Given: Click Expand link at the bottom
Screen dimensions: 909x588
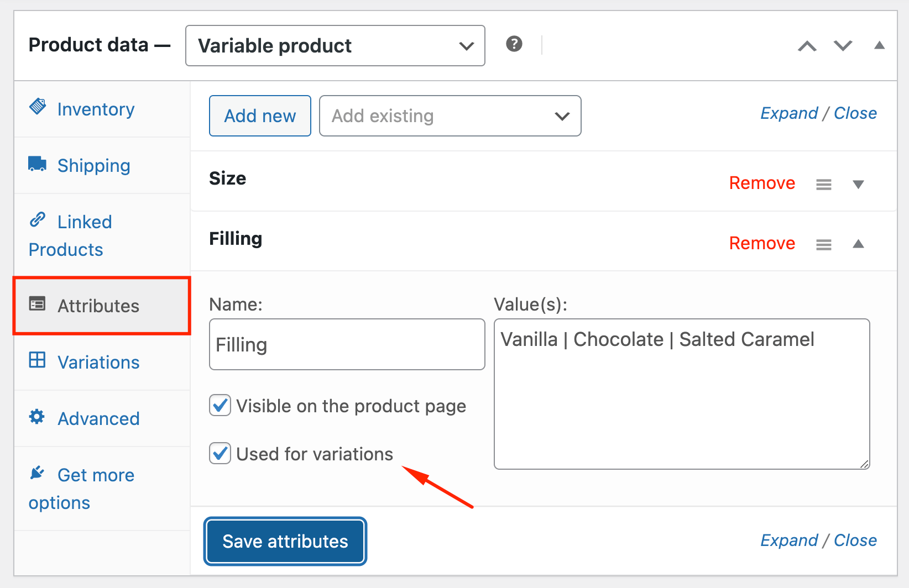Looking at the screenshot, I should (x=789, y=540).
